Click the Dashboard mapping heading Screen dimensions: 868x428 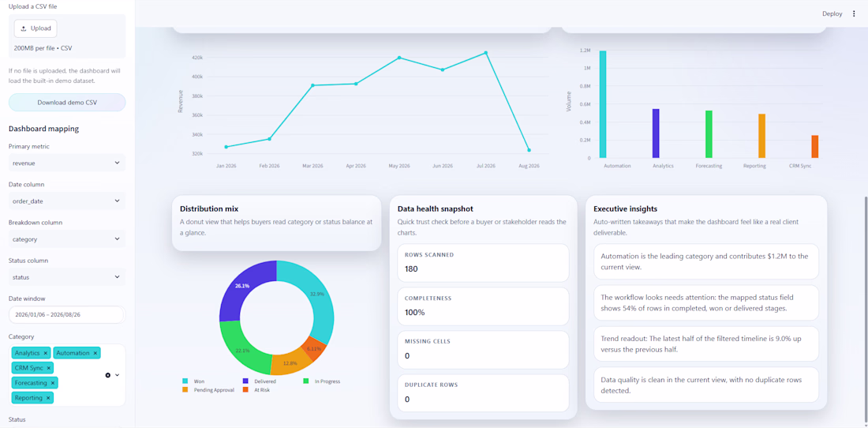pos(43,129)
